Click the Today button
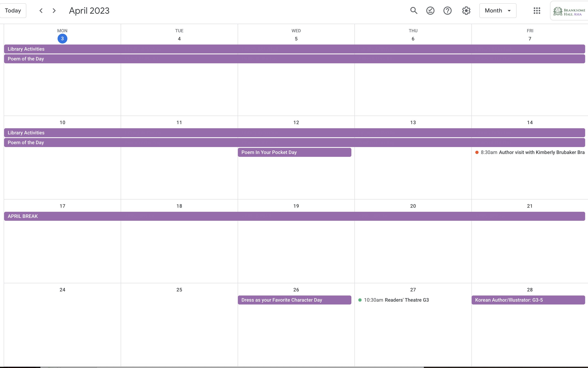The image size is (588, 368). (x=13, y=10)
